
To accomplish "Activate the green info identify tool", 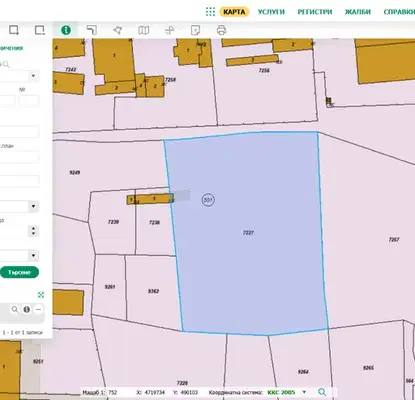I will coord(66,30).
